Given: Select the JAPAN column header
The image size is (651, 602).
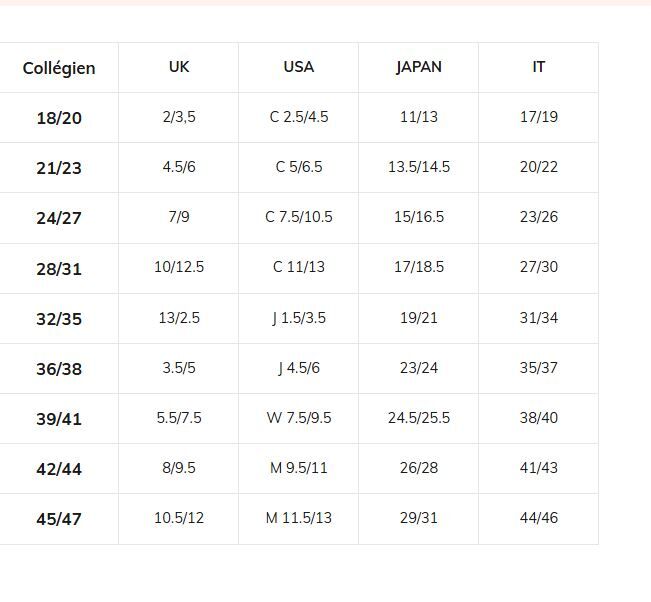Looking at the screenshot, I should pyautogui.click(x=419, y=67).
